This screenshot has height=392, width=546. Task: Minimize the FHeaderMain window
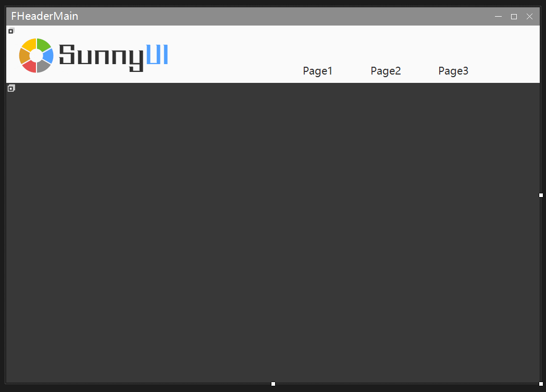[498, 16]
